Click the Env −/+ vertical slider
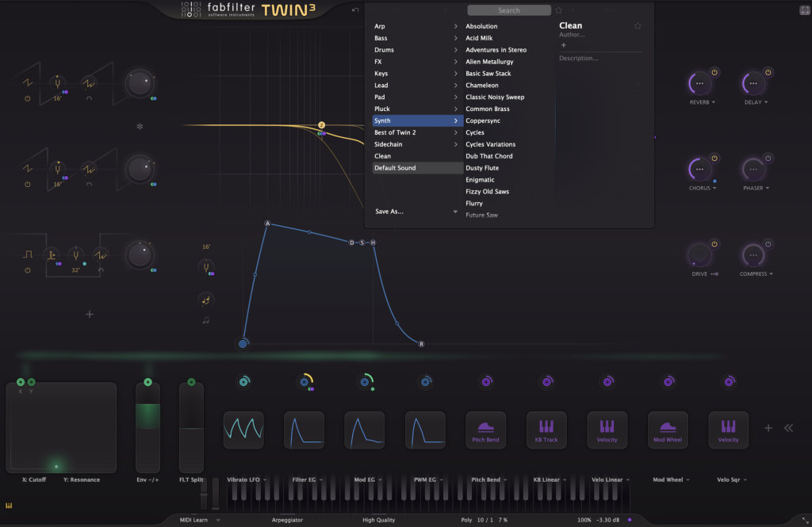The height and width of the screenshot is (527, 812). pyautogui.click(x=147, y=428)
